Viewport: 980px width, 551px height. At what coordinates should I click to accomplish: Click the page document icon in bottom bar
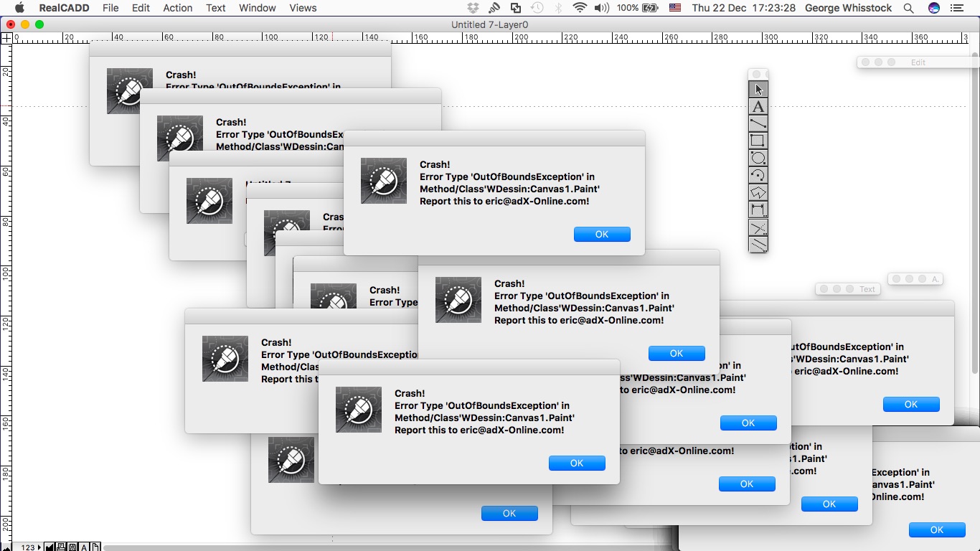[x=95, y=547]
